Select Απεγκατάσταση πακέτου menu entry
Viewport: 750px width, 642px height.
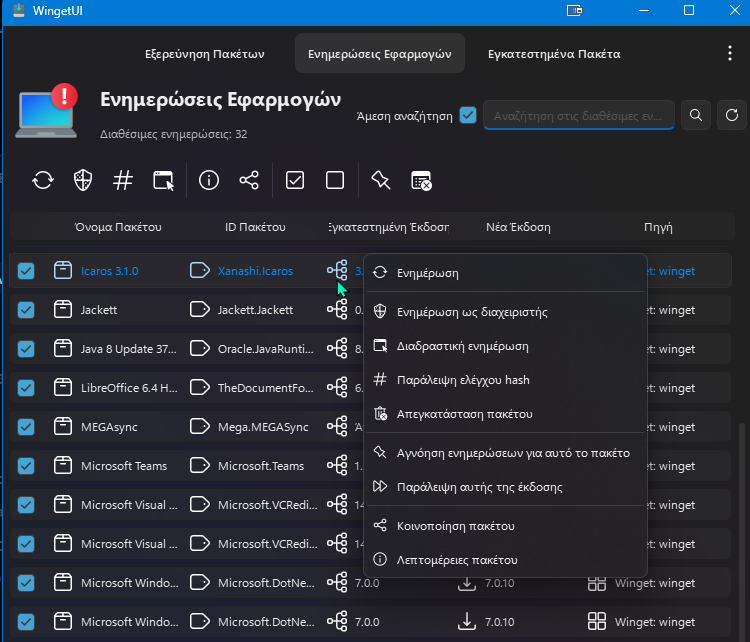(505, 414)
